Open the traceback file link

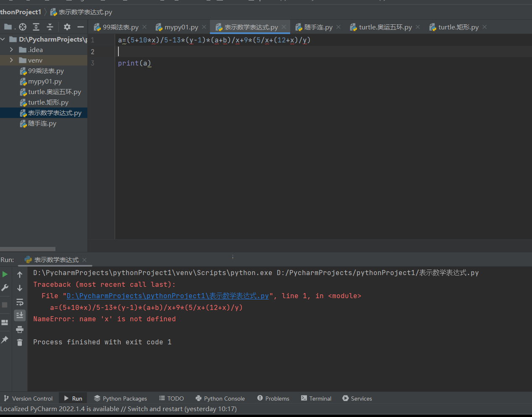tap(168, 296)
